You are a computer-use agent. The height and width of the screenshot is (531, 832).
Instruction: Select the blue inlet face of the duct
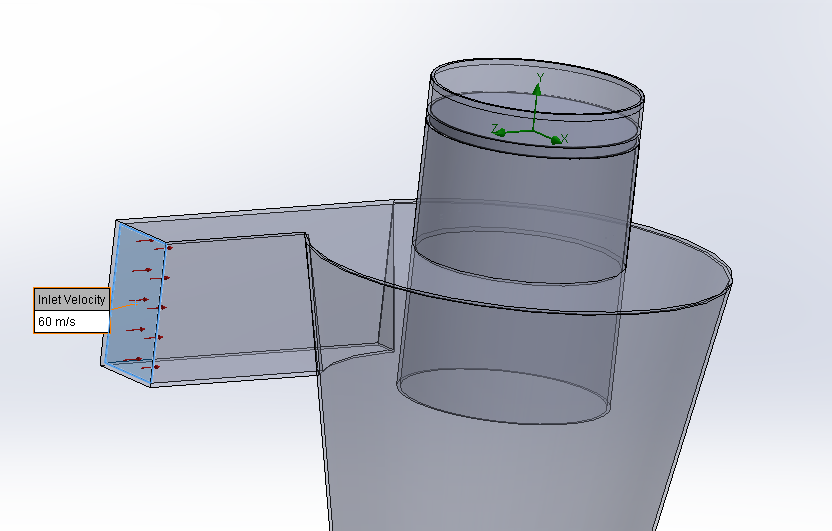pos(134,302)
